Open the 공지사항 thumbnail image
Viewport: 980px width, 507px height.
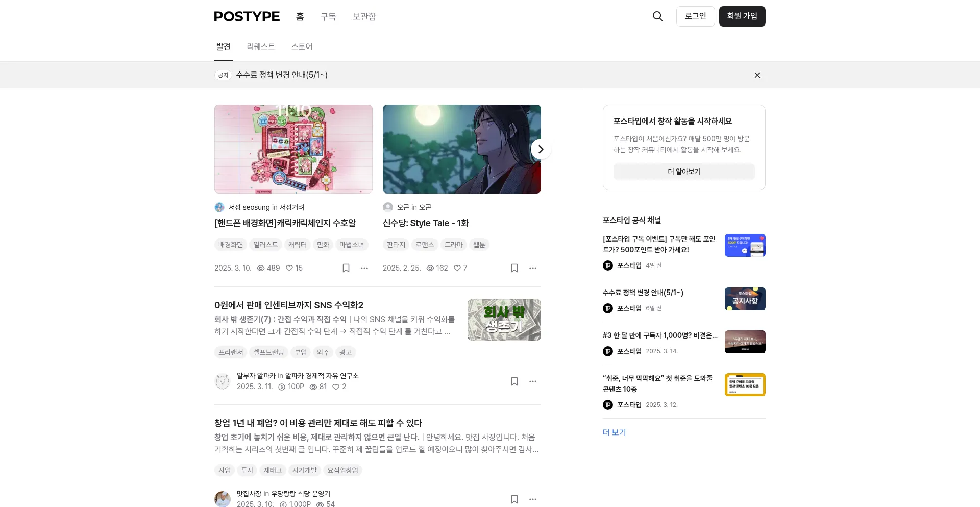coord(745,299)
